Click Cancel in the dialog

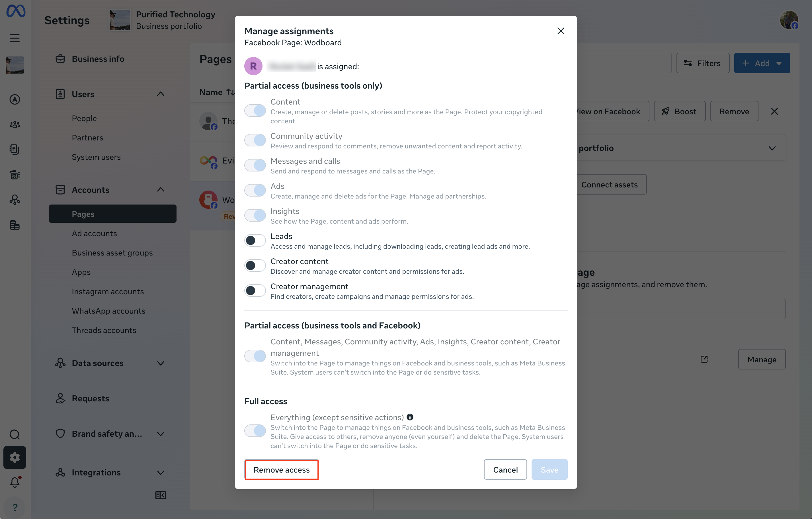[x=505, y=469]
